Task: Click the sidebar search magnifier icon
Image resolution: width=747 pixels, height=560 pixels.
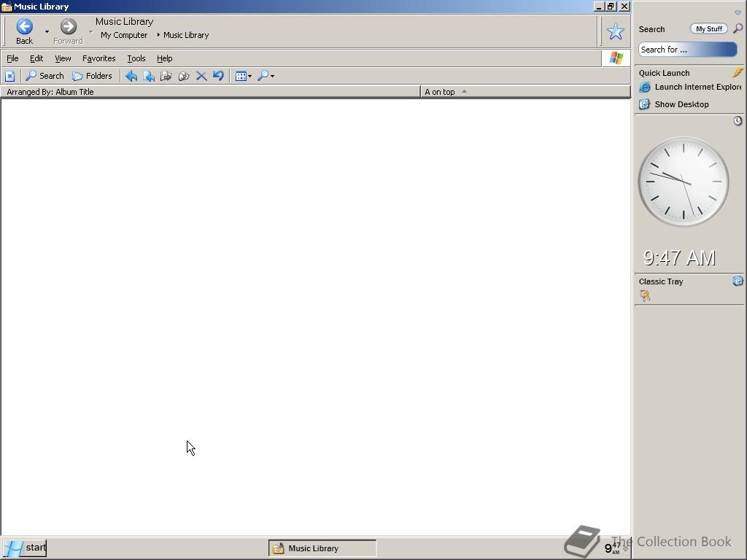Action: tap(738, 28)
